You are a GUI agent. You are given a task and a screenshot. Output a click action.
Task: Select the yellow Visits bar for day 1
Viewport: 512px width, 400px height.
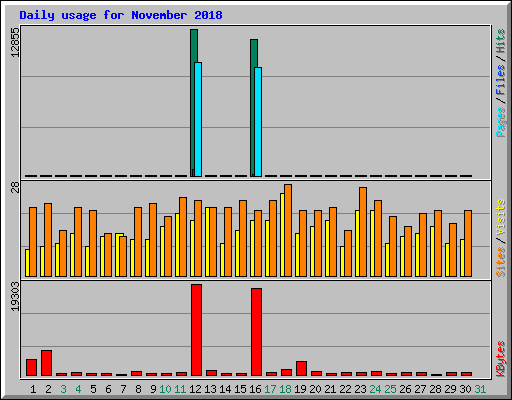[x=27, y=263]
